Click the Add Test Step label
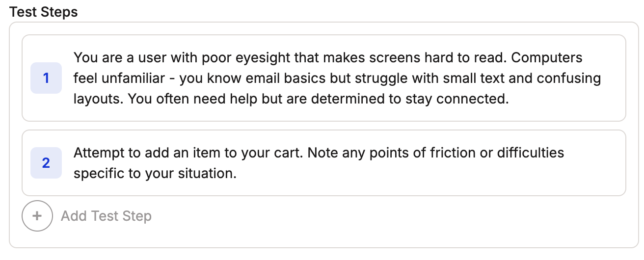The width and height of the screenshot is (644, 260). point(106,216)
